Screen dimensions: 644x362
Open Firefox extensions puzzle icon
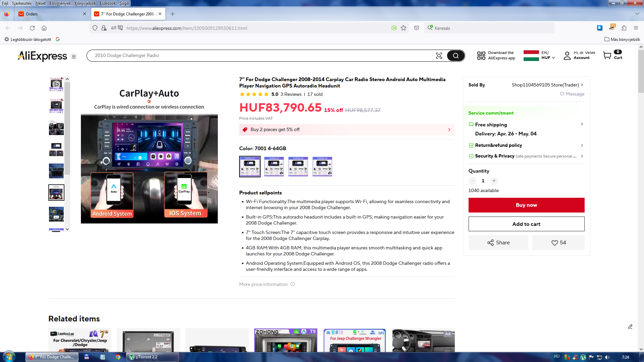click(x=624, y=28)
